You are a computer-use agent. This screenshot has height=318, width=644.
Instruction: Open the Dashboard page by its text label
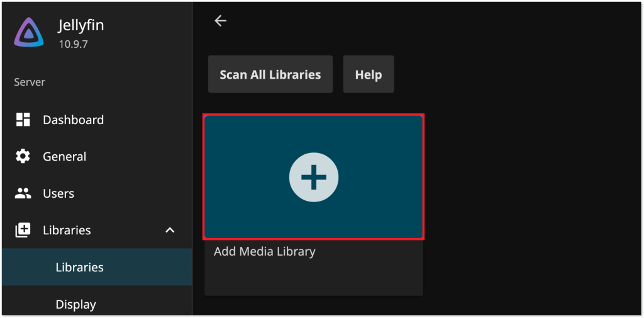73,120
